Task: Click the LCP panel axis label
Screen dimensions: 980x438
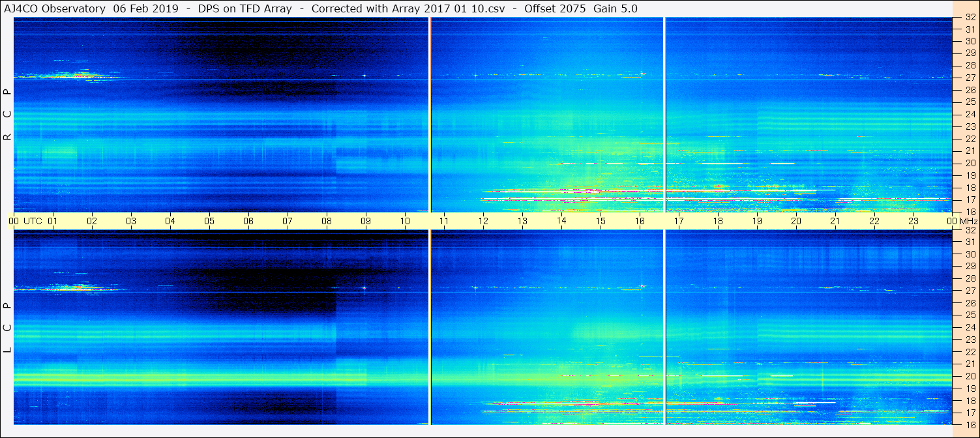Action: coord(8,328)
